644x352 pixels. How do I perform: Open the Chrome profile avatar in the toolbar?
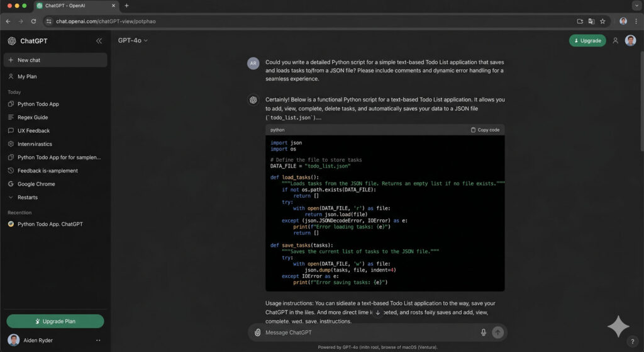pos(623,21)
